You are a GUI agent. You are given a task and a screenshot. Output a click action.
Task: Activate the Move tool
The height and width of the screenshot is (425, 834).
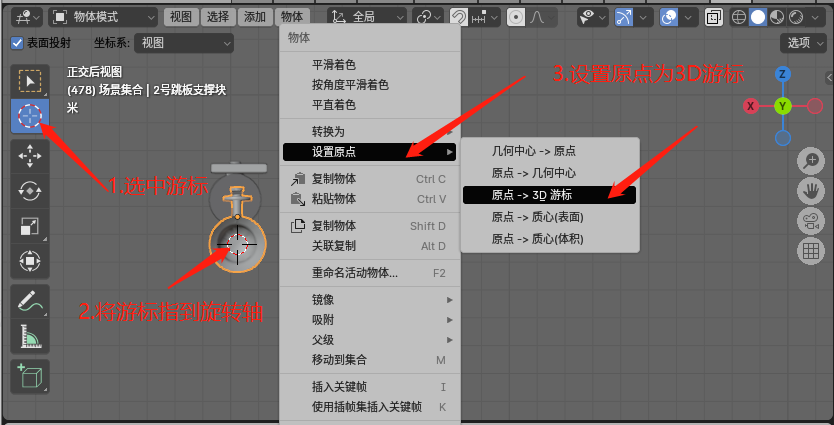(x=30, y=155)
